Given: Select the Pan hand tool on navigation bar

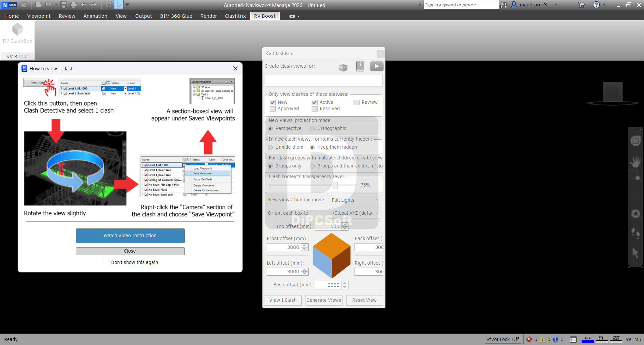Looking at the screenshot, I should pyautogui.click(x=635, y=162).
